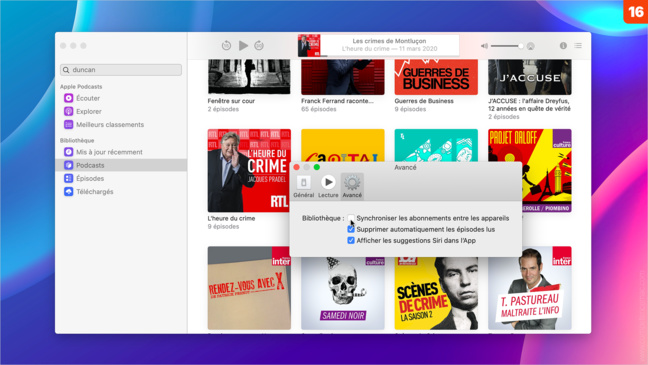Click the 'Fenêtre sur cour' title text
The width and height of the screenshot is (648, 365).
[231, 101]
